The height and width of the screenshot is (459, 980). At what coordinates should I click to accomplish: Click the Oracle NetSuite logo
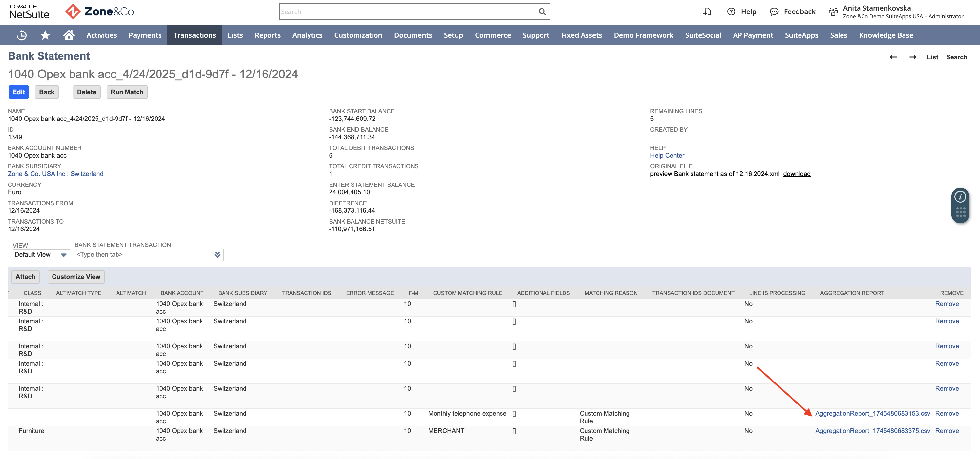click(29, 12)
